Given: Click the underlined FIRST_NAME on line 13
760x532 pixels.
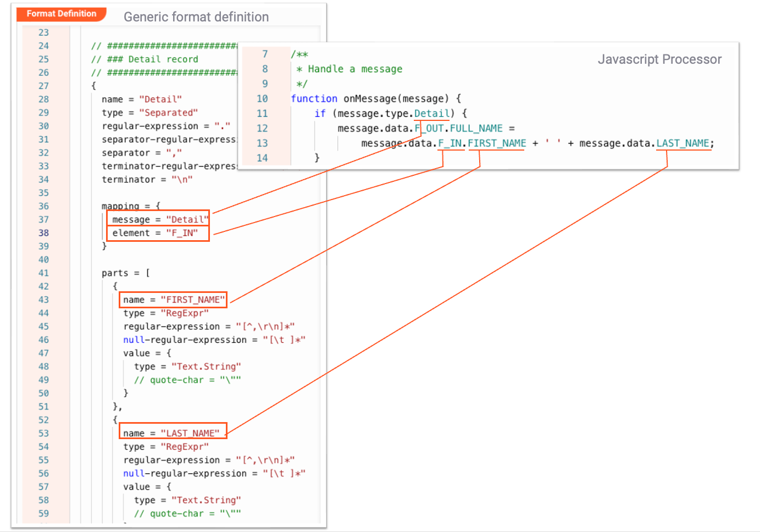Looking at the screenshot, I should click(496, 143).
